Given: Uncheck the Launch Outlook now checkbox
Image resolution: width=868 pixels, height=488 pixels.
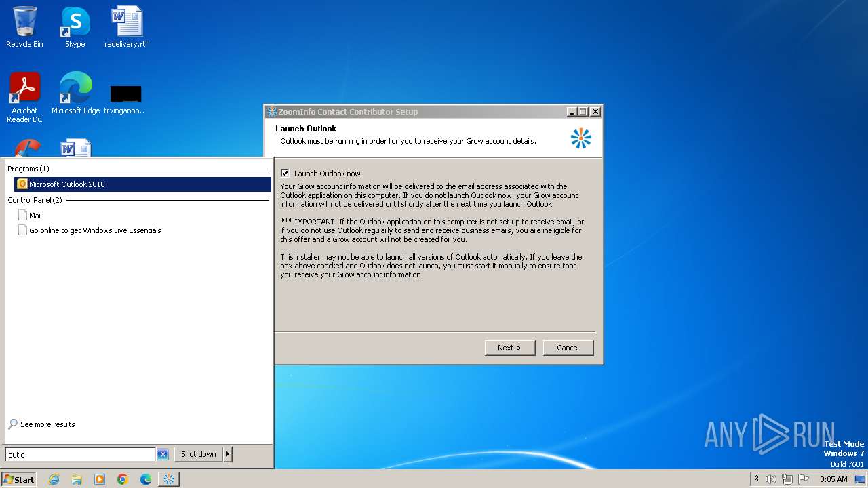Looking at the screenshot, I should 285,173.
